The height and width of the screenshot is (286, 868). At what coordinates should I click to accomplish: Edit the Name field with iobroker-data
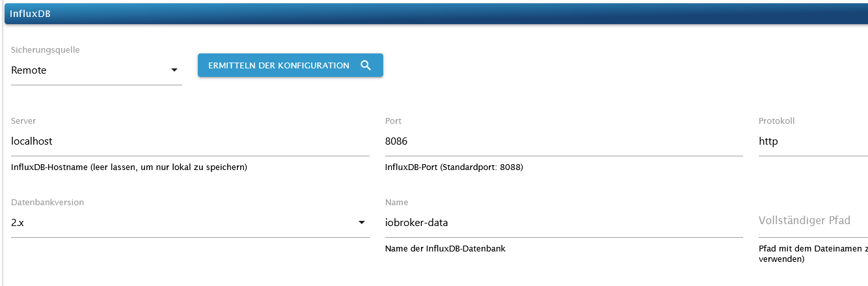point(563,223)
